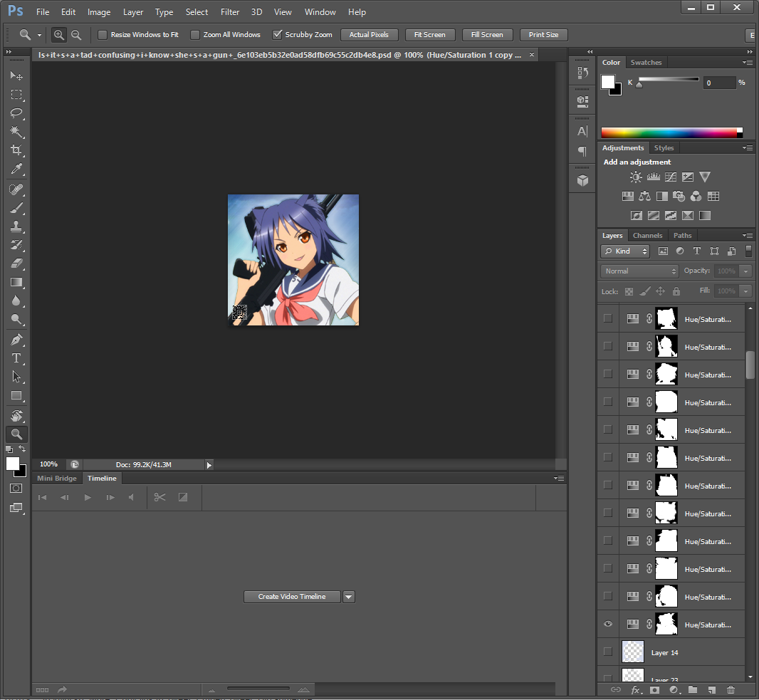
Task: Enable Zoom All Windows checkbox
Action: pyautogui.click(x=194, y=35)
